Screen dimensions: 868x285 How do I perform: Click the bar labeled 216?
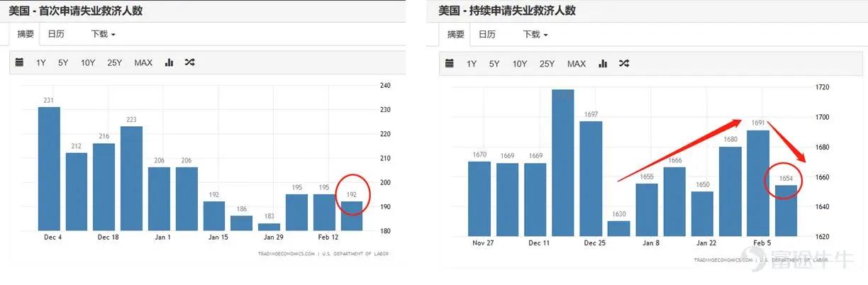pyautogui.click(x=104, y=187)
